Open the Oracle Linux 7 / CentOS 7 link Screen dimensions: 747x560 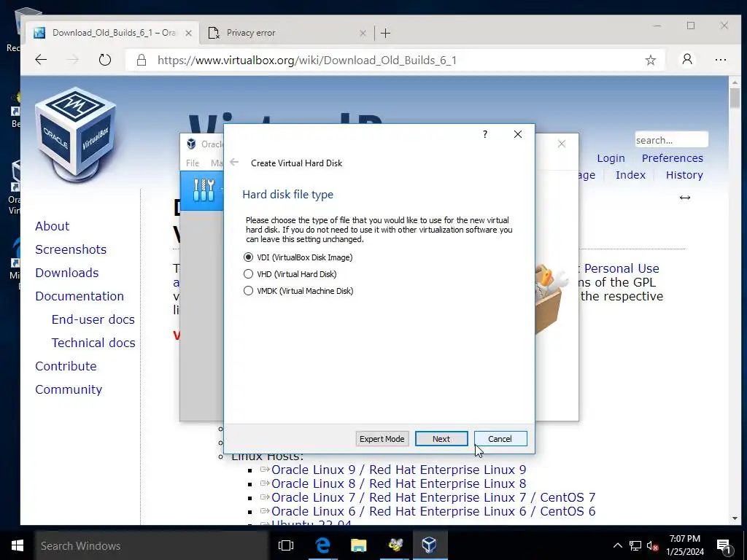[433, 497]
